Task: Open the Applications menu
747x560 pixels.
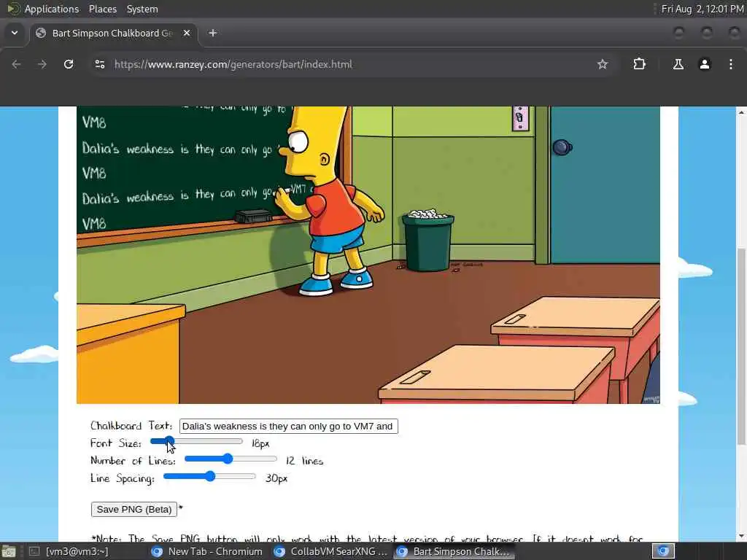Action: coord(52,9)
